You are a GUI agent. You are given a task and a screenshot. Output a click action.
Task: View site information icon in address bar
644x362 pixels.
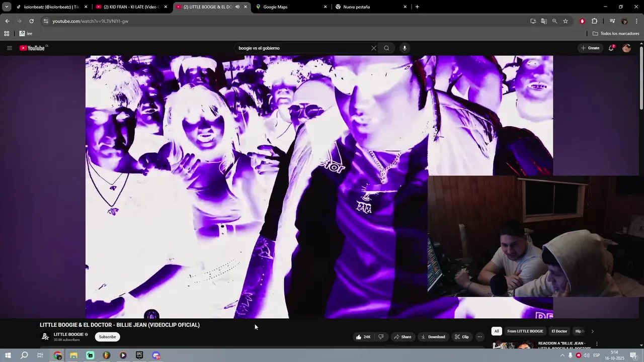pyautogui.click(x=46, y=21)
